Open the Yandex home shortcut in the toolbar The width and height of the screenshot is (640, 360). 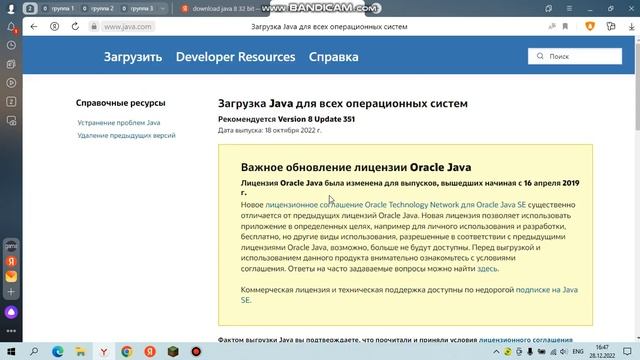pyautogui.click(x=54, y=27)
